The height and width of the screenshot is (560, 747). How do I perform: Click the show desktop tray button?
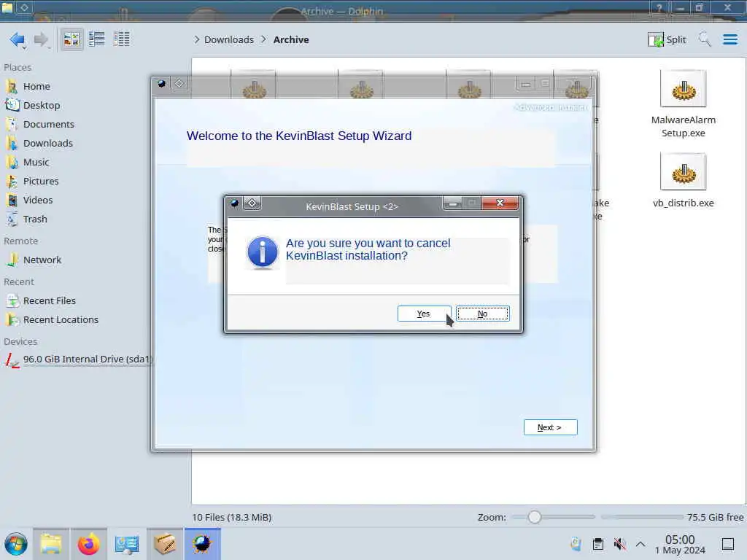pyautogui.click(x=728, y=544)
